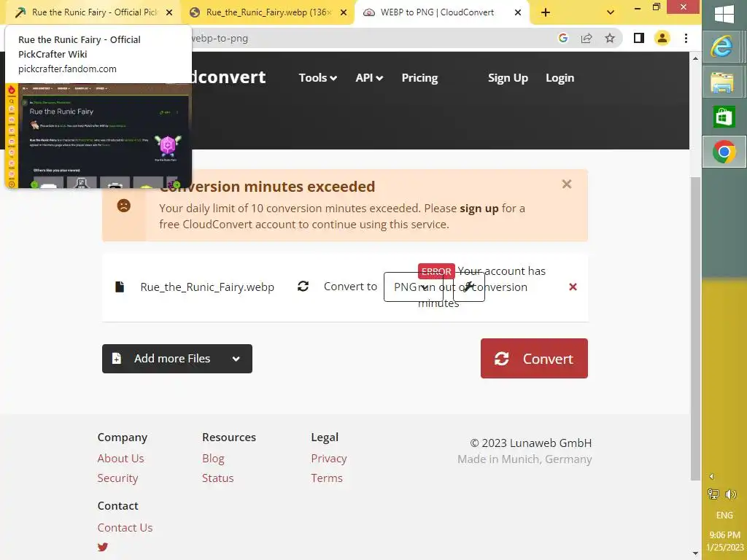Click Sign Up in header
The height and width of the screenshot is (560, 747).
pyautogui.click(x=508, y=77)
